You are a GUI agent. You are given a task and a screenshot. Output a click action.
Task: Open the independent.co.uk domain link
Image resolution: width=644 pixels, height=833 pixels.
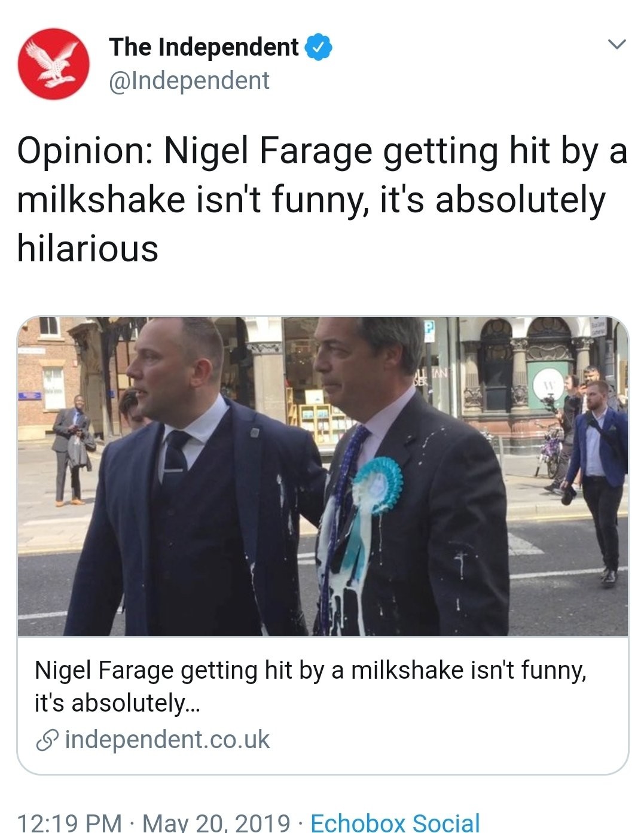coord(167,740)
